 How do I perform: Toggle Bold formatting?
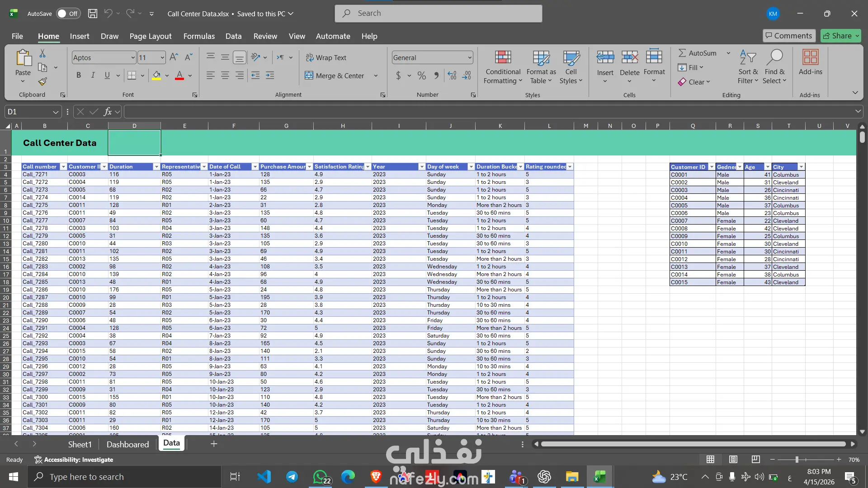(79, 75)
